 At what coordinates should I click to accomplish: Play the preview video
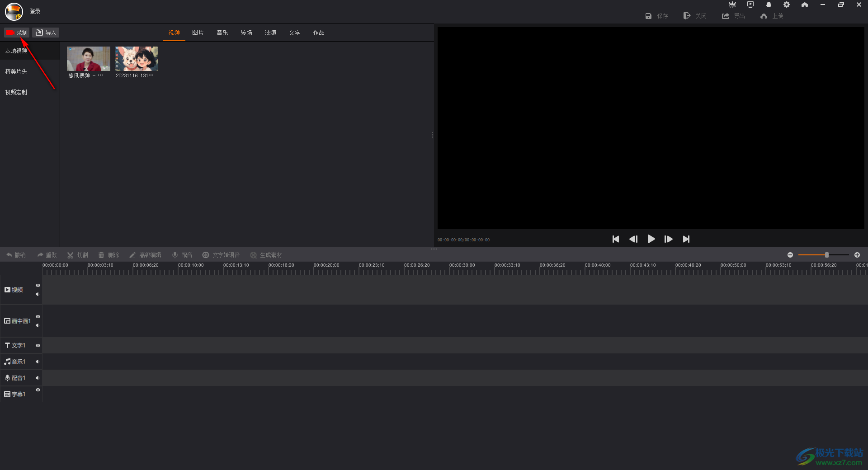tap(651, 239)
